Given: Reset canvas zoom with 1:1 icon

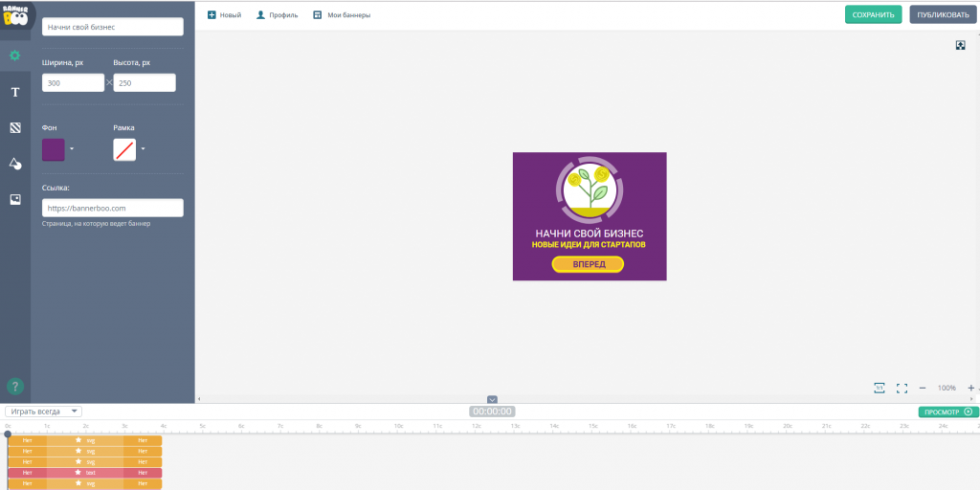Looking at the screenshot, I should pos(879,388).
